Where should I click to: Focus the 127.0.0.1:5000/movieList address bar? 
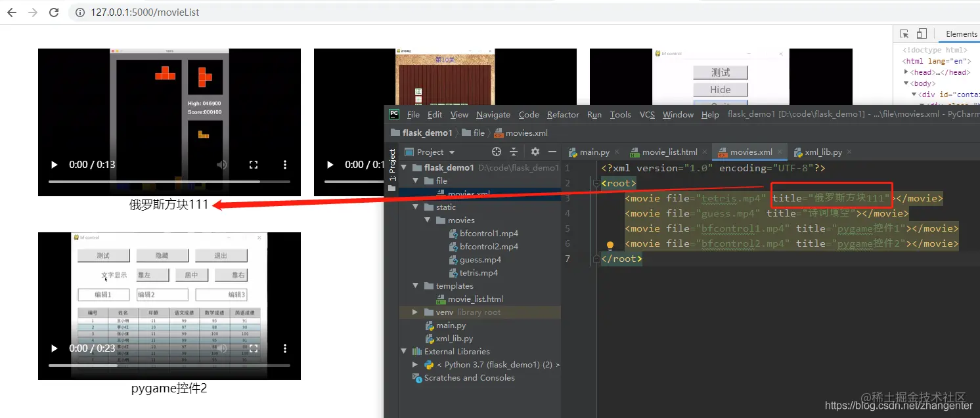click(145, 12)
